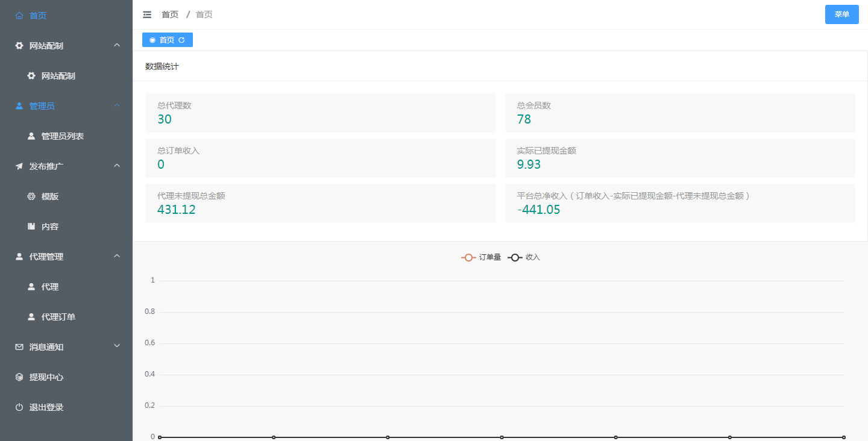
Task: Click the paper plane icon of 发布推广
Action: point(19,166)
